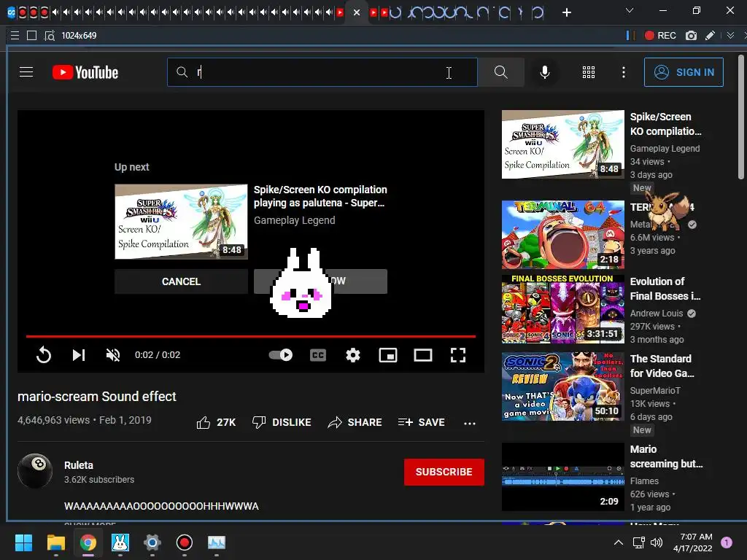
Task: Open the Ruleta channel avatar
Action: tap(35, 471)
